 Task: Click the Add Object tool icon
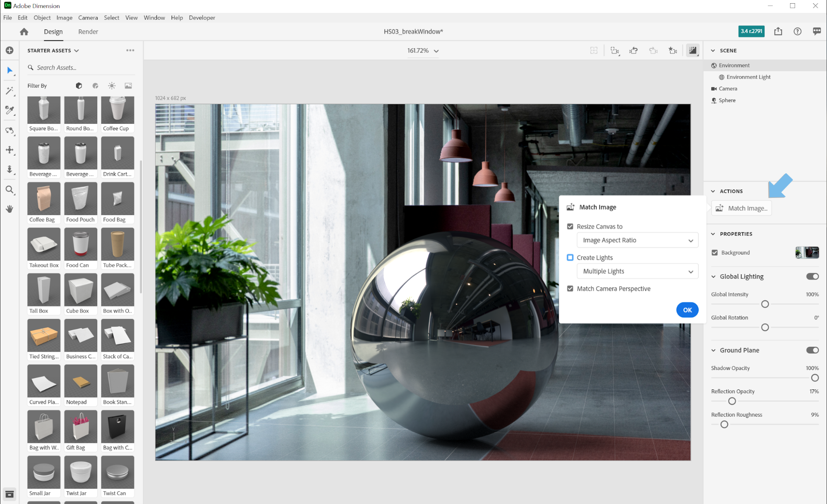coord(10,50)
